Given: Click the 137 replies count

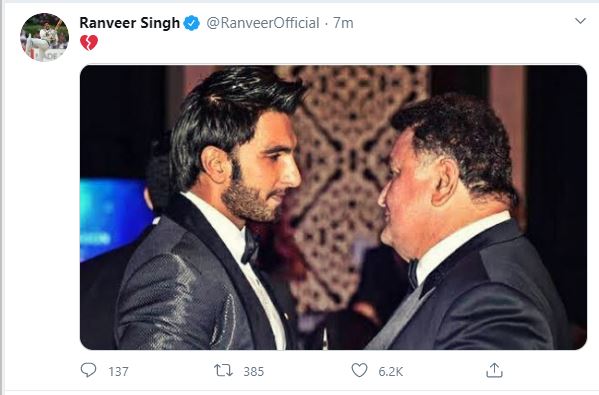Looking at the screenshot, I should coord(118,371).
